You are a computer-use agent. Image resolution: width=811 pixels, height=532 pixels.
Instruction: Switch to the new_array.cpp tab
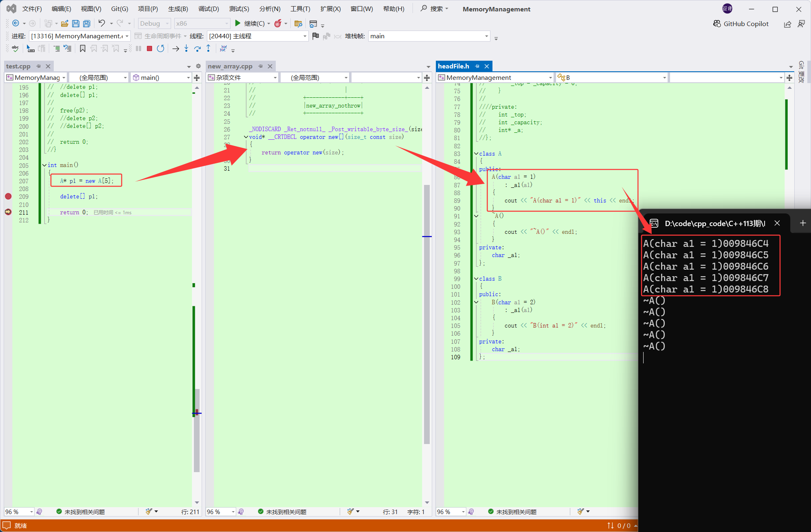tap(230, 66)
